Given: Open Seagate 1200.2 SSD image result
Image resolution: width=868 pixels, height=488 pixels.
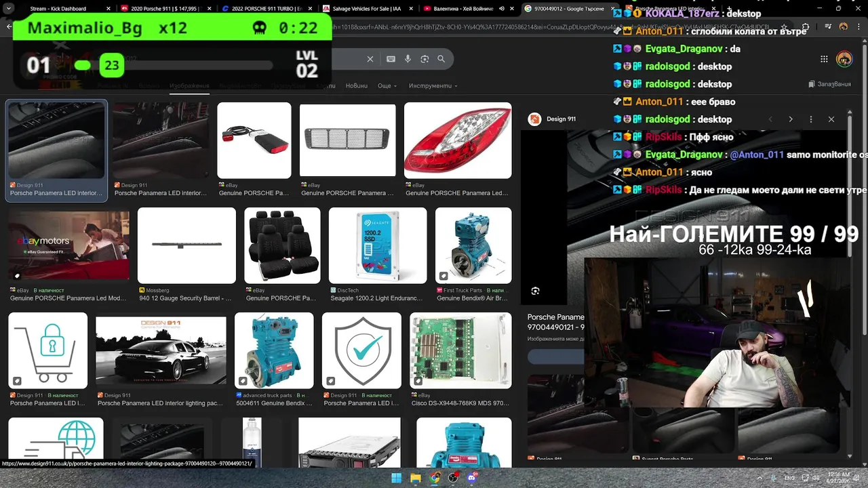Looking at the screenshot, I should [378, 245].
